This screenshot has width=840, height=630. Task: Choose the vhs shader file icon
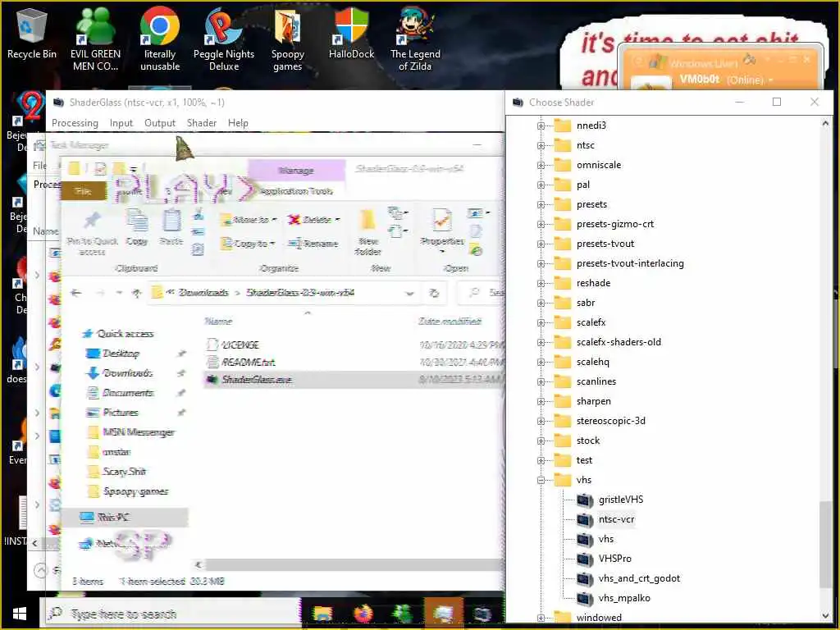(584, 540)
